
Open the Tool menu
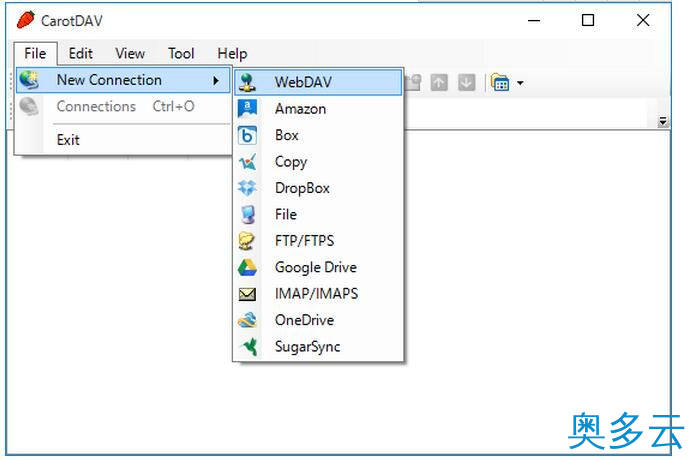[181, 54]
